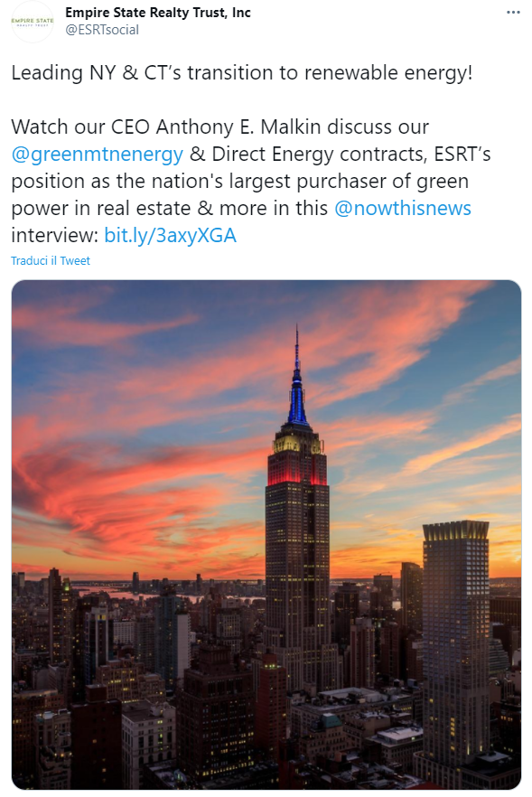Screen dimensions: 532x797
Task: Follow the bit.ly/3axyXGA interview link
Action: pyautogui.click(x=170, y=235)
